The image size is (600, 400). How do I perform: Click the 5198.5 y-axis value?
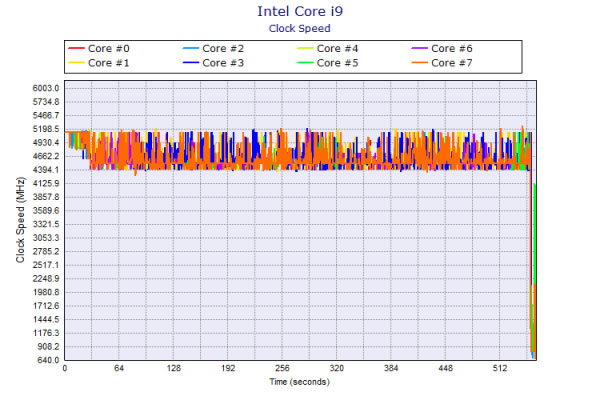(x=46, y=129)
